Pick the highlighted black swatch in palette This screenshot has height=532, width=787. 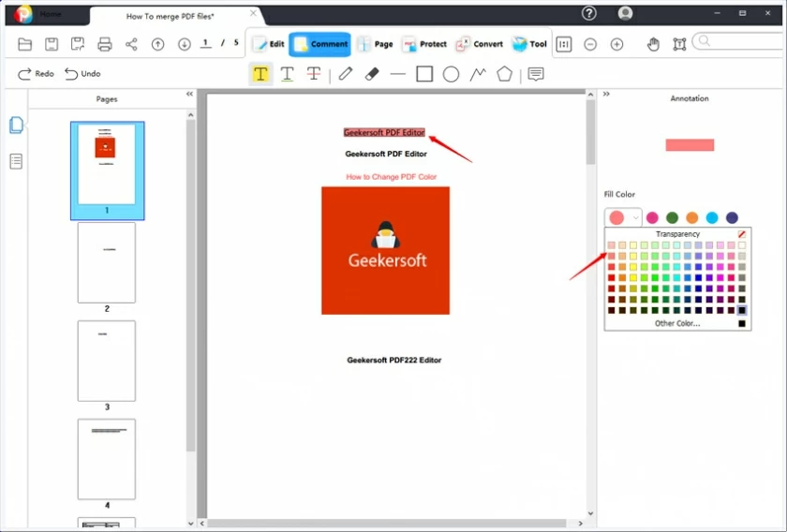742,310
